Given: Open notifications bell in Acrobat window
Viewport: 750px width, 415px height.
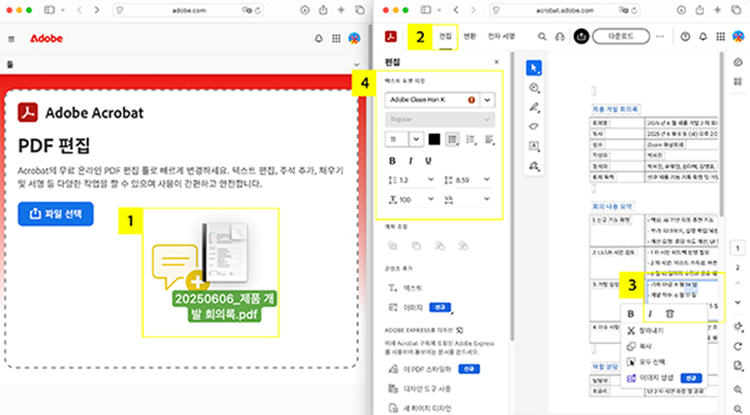Looking at the screenshot, I should [703, 36].
